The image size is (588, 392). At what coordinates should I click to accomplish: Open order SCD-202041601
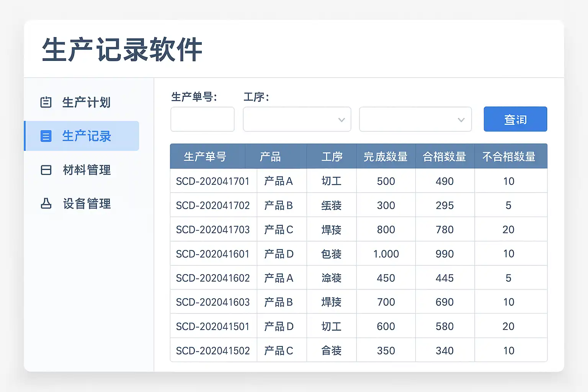pyautogui.click(x=213, y=254)
